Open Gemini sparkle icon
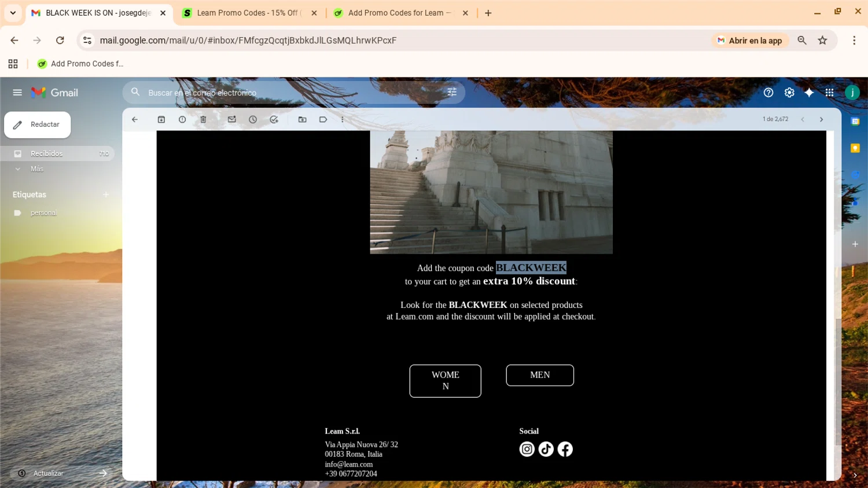The image size is (868, 488). (x=809, y=93)
